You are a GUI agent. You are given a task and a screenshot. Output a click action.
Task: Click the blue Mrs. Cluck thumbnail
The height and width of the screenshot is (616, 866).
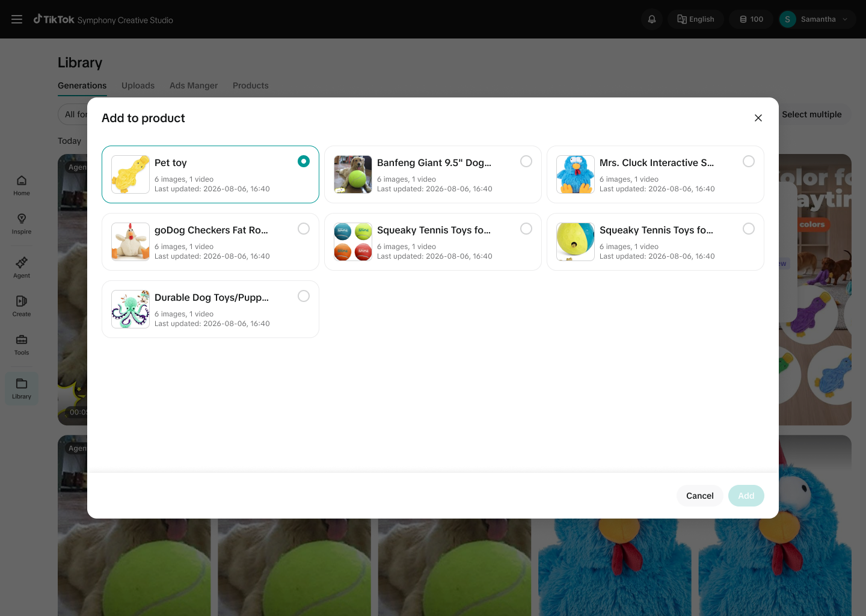click(576, 174)
